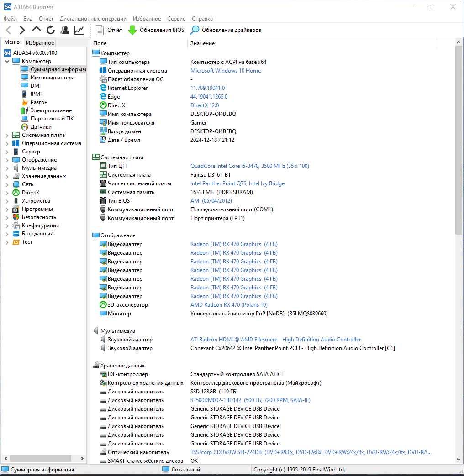Click the Forward navigation arrow

pos(22,30)
